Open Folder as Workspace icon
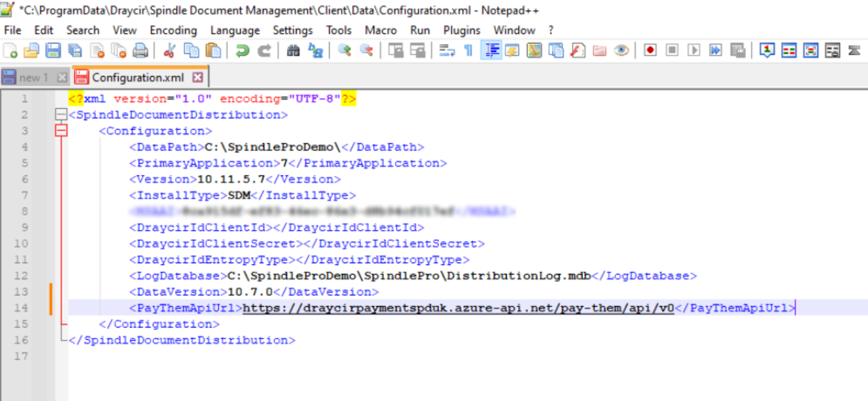868x401 pixels. pyautogui.click(x=600, y=50)
